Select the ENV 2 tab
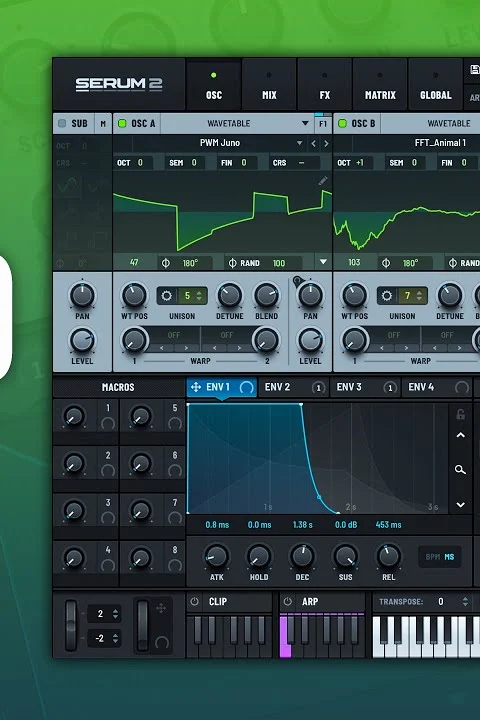This screenshot has height=720, width=480. click(x=294, y=387)
